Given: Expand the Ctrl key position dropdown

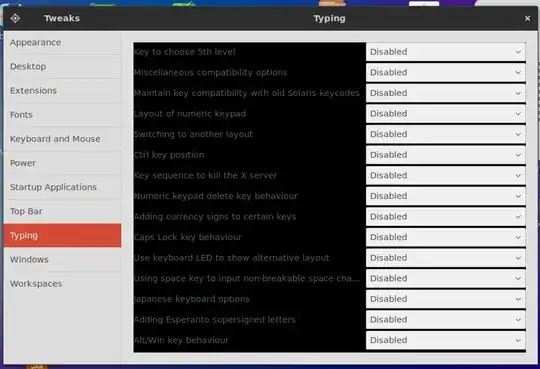Looking at the screenshot, I should coord(446,155).
